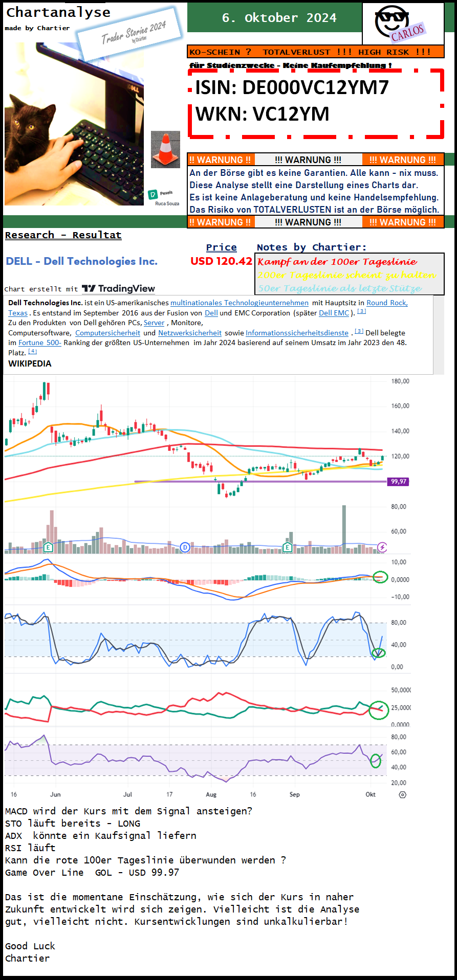Click the 'Aug' time axis label
Image resolution: width=457 pixels, height=980 pixels.
211,794
